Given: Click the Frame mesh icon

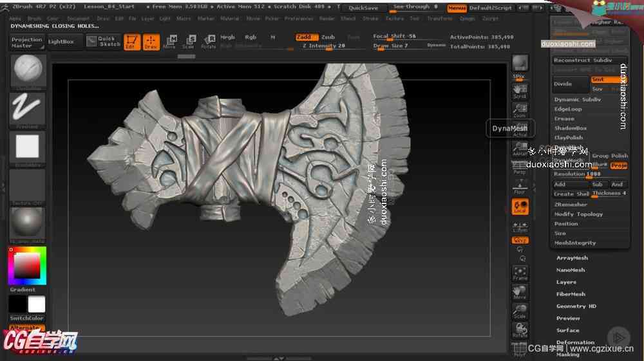Looking at the screenshot, I should [x=520, y=273].
